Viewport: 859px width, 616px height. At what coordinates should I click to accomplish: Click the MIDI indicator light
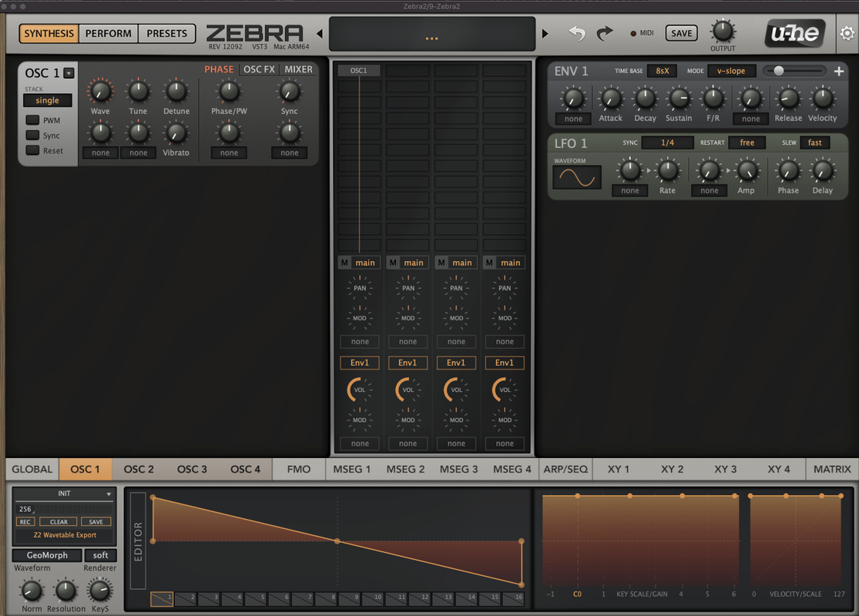coord(633,33)
